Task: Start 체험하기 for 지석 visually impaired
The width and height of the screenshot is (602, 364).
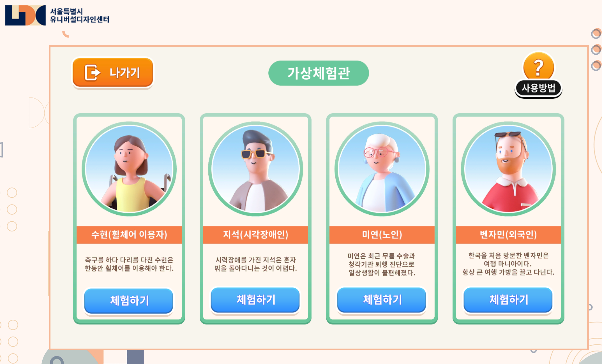Action: tap(255, 300)
